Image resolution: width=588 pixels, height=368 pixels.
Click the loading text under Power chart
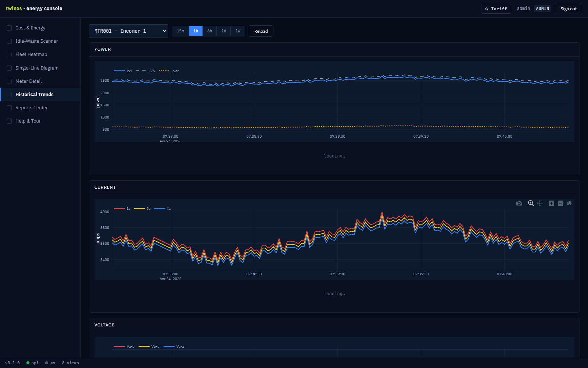334,156
